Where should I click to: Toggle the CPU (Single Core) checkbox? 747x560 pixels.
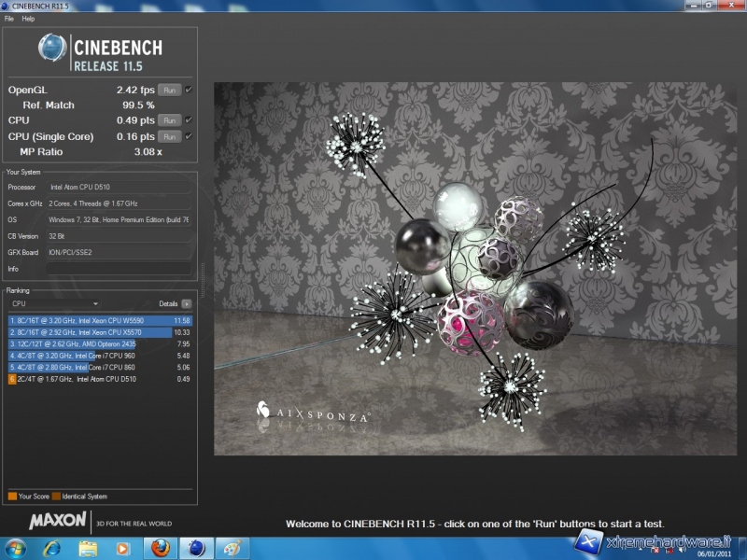(189, 136)
